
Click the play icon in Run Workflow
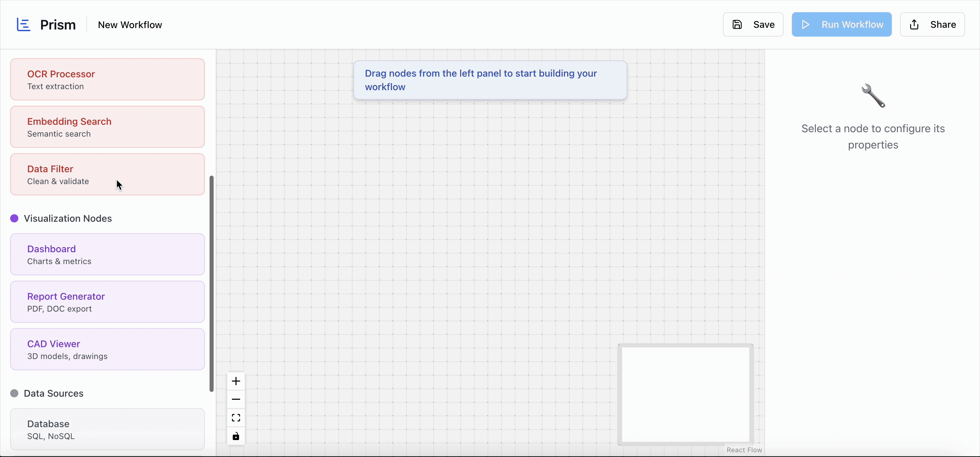point(805,25)
